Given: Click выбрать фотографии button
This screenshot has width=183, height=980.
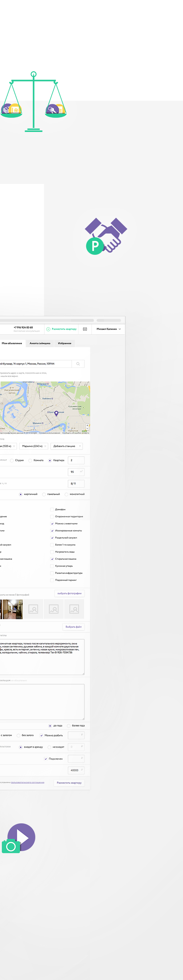Looking at the screenshot, I should pos(69,594).
